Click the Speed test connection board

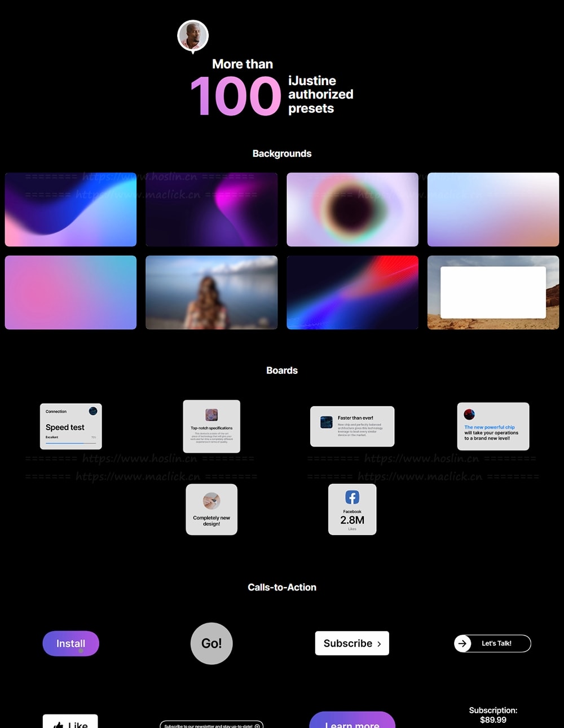[71, 426]
